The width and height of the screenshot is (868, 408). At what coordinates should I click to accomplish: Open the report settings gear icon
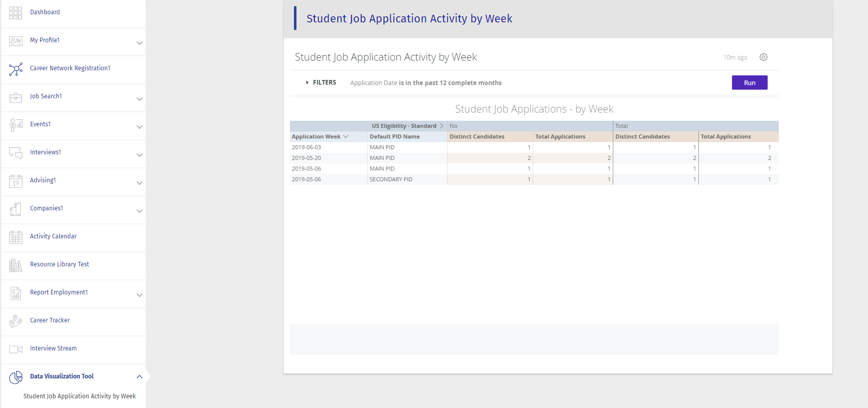click(763, 57)
